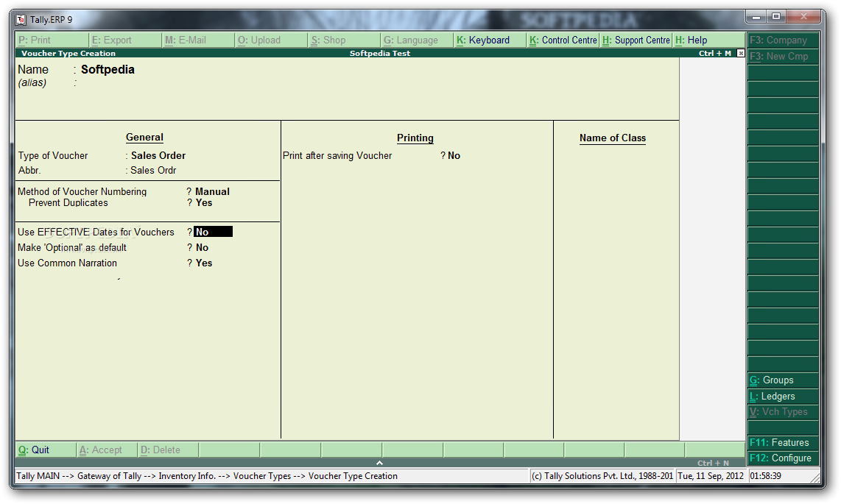The height and width of the screenshot is (504, 841).
Task: Click the empty alias field
Action: click(108, 83)
